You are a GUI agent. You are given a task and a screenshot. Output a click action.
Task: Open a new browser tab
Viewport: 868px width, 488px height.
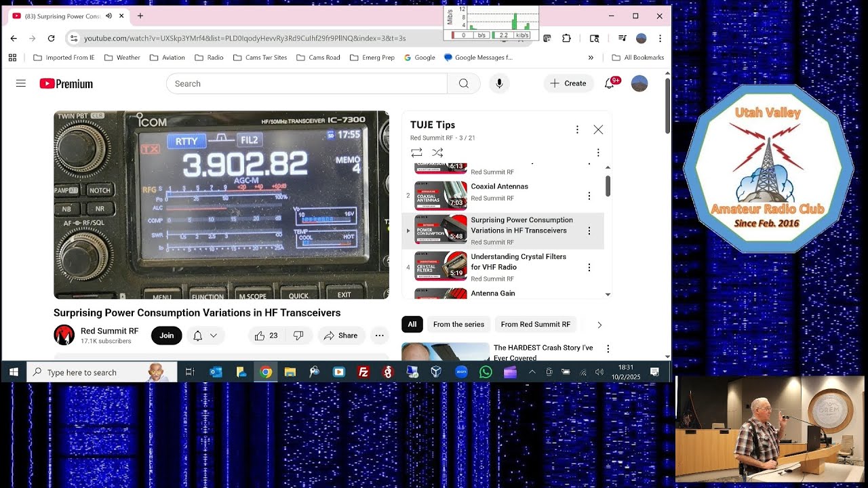140,16
